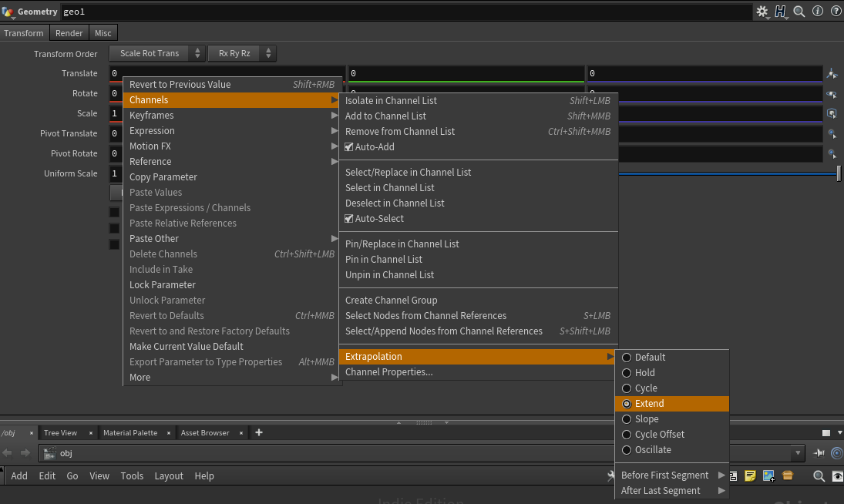This screenshot has width=844, height=504.
Task: Click the blue target follow-selection icon
Action: click(x=837, y=453)
